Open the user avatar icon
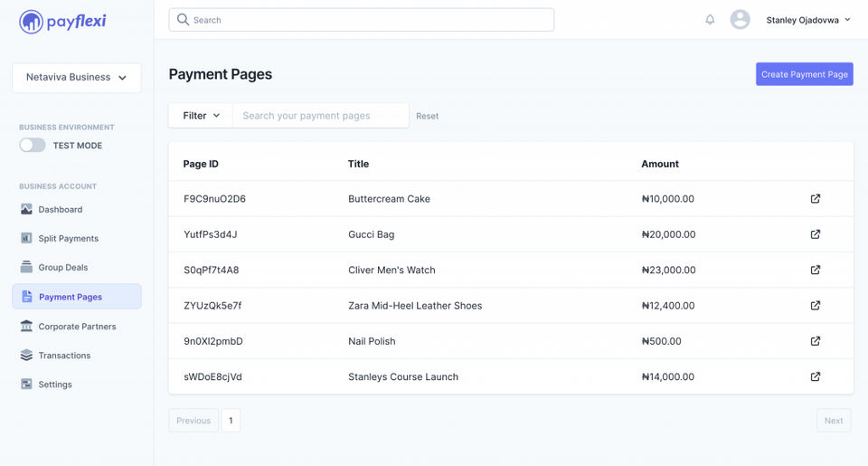The width and height of the screenshot is (868, 466). click(740, 20)
